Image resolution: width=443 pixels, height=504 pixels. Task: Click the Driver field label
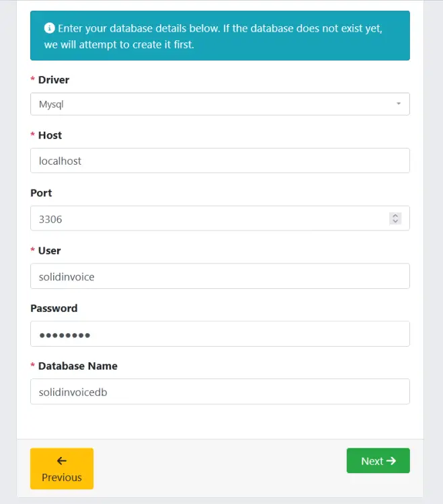click(53, 80)
